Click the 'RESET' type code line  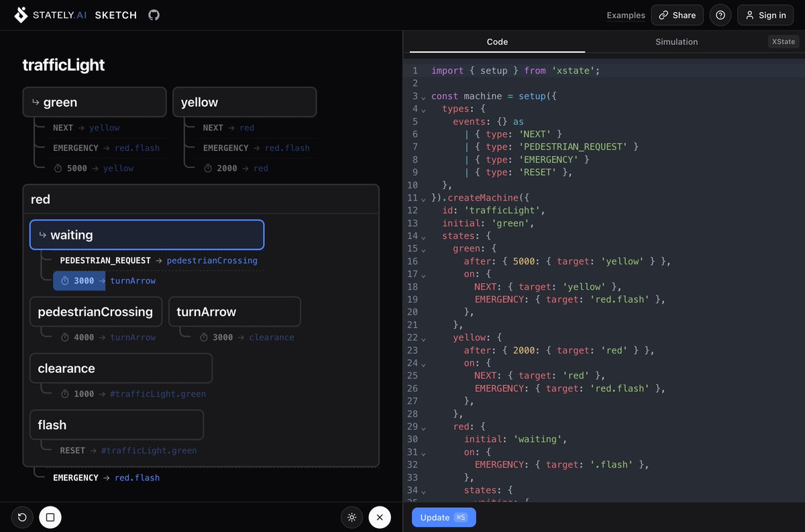click(x=519, y=172)
